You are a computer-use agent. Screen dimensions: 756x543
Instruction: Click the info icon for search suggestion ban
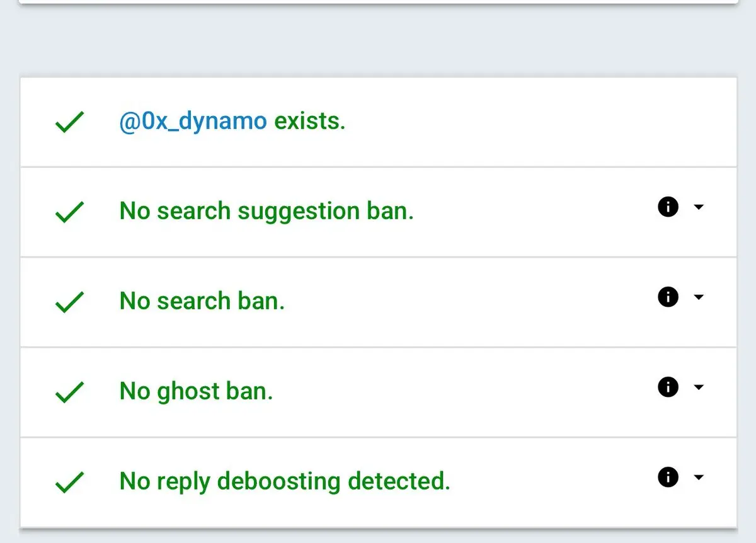(668, 207)
